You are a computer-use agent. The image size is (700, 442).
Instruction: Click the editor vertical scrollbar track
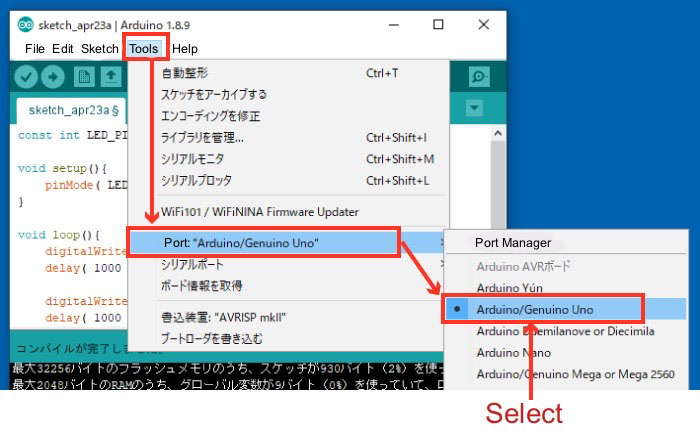click(x=498, y=183)
